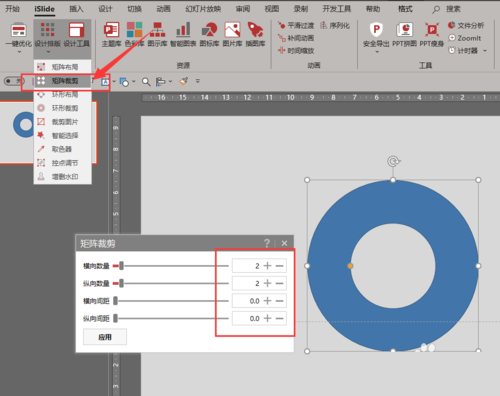500x396 pixels.
Task: Expand the 一键优化 dropdown arrow
Action: coord(19,52)
